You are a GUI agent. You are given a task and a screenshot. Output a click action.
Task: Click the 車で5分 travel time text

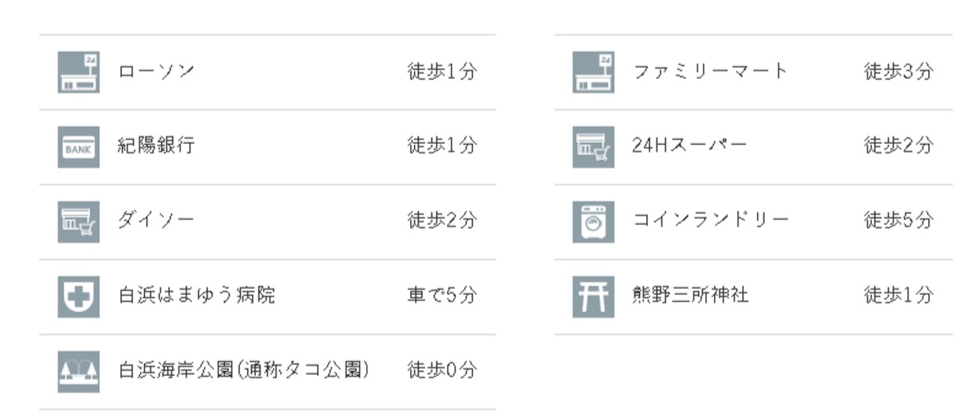point(442,296)
